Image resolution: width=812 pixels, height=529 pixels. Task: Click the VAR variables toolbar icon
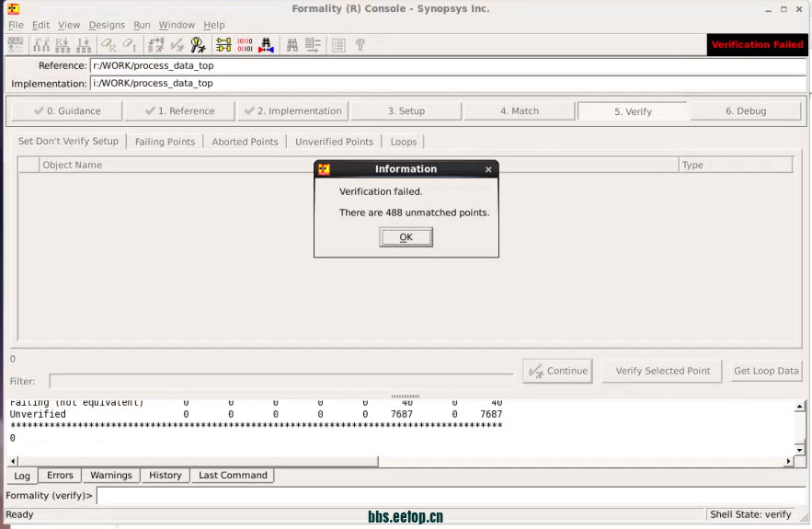(x=17, y=44)
